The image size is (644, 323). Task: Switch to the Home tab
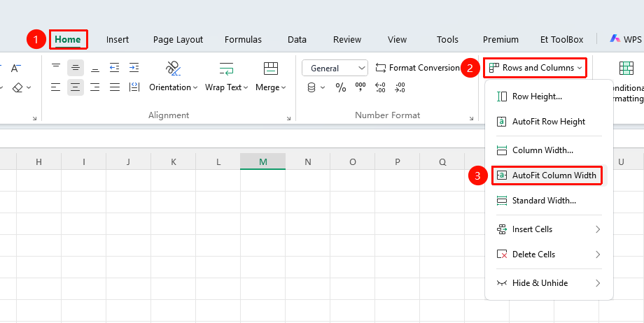point(68,39)
